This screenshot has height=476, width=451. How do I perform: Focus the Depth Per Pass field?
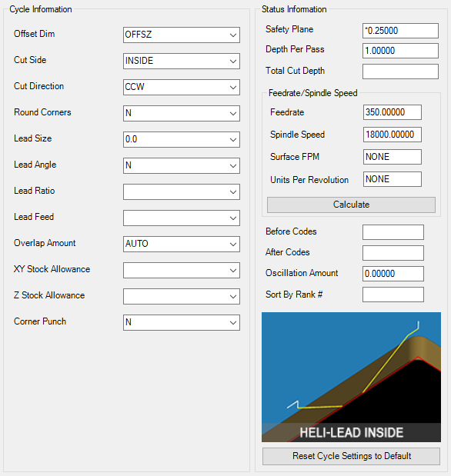[400, 51]
